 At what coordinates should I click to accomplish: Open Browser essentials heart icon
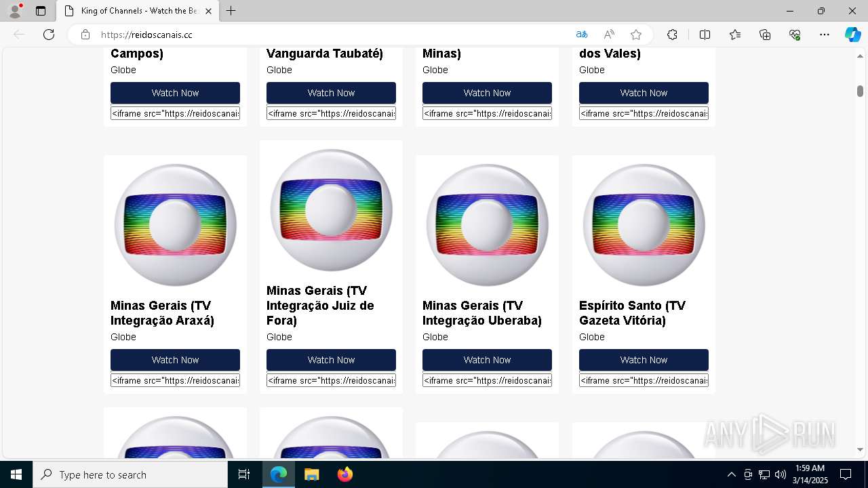point(795,35)
